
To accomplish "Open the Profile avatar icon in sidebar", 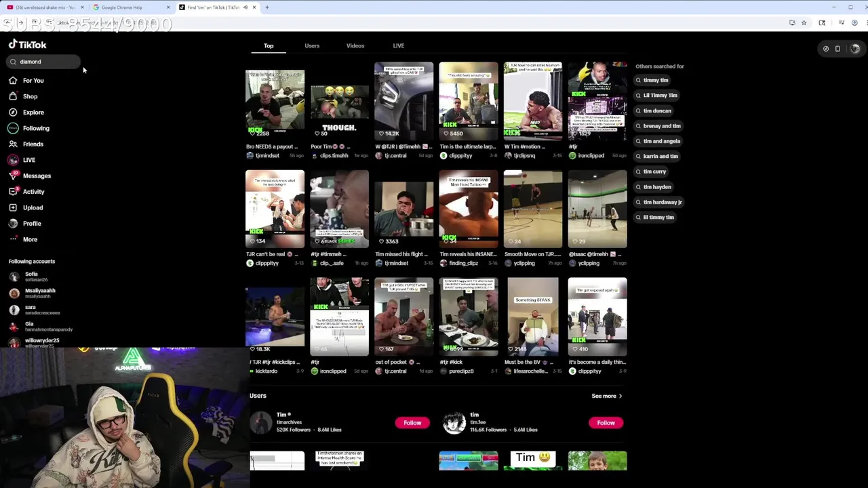I will (13, 224).
